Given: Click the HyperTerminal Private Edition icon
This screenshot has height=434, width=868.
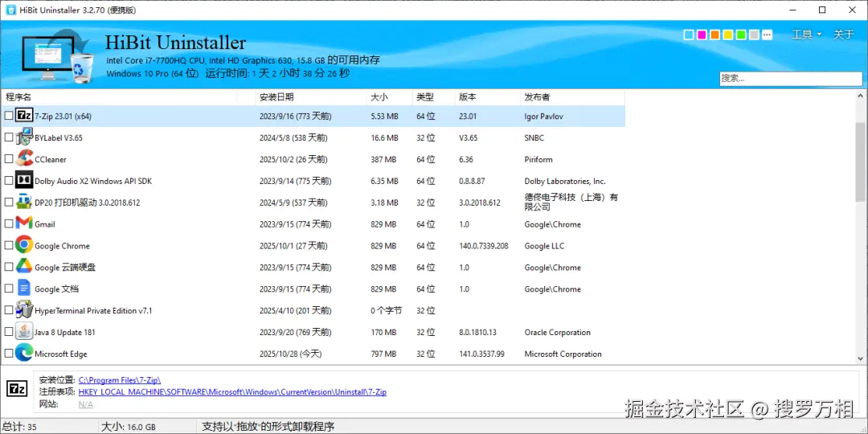Looking at the screenshot, I should (x=24, y=310).
